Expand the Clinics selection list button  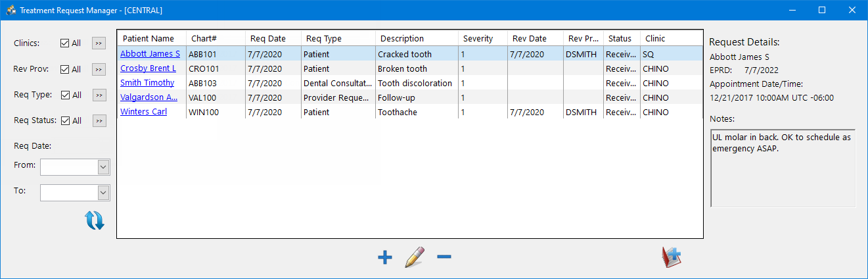[x=98, y=43]
